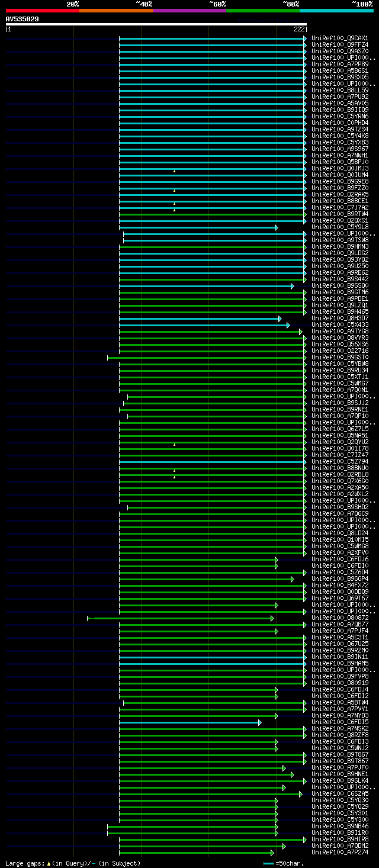Image resolution: width=379 pixels, height=868 pixels.
Task: Click the green ~80% identity legend bar
Action: point(263,11)
